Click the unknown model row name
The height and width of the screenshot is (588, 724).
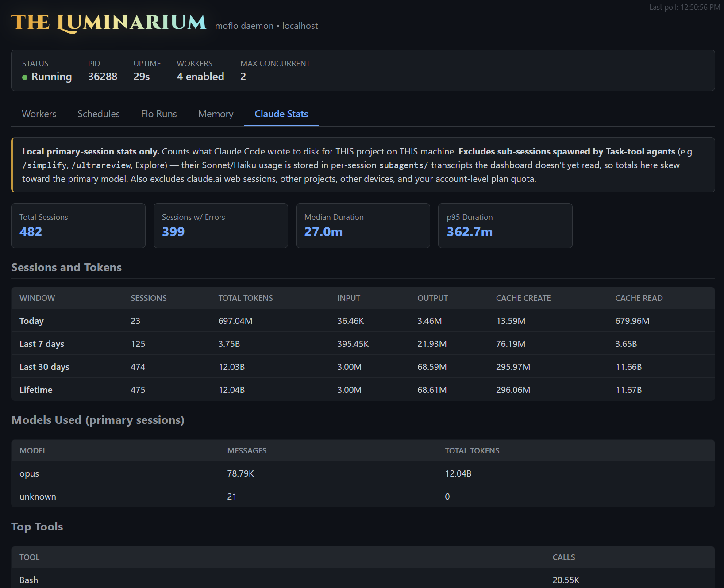pos(38,496)
